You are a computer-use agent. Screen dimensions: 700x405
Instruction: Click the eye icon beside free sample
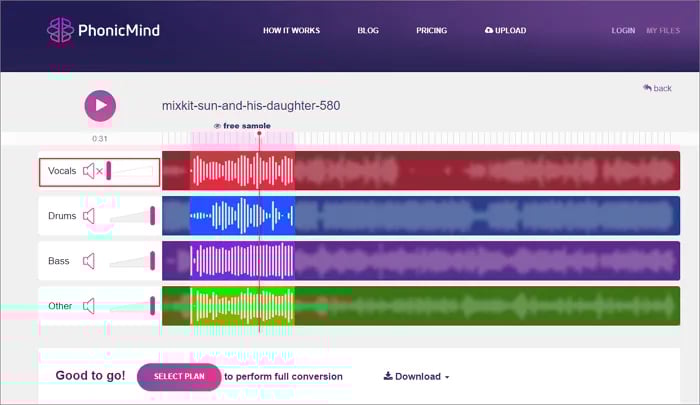click(217, 126)
